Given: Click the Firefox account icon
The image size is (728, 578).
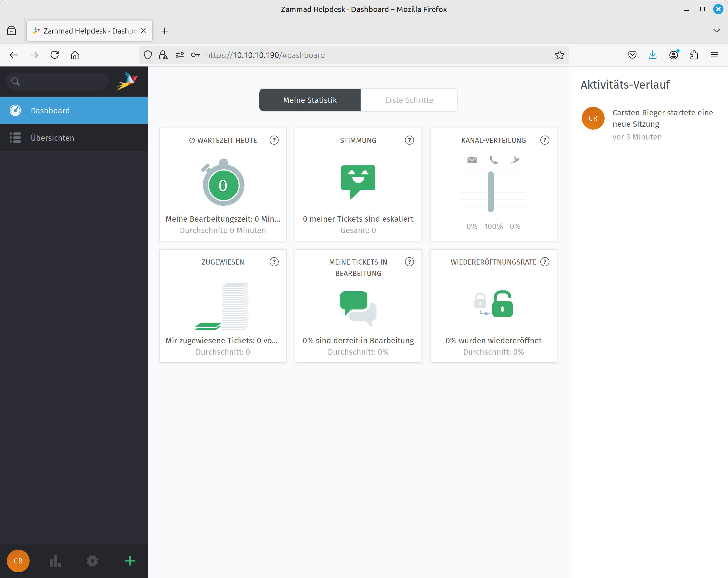Looking at the screenshot, I should [674, 55].
